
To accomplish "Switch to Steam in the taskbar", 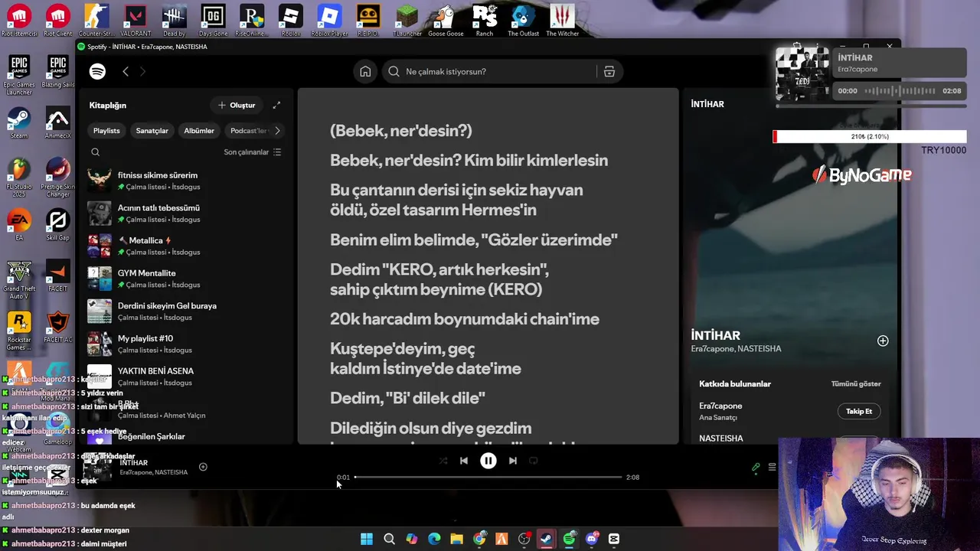I will coord(547,539).
